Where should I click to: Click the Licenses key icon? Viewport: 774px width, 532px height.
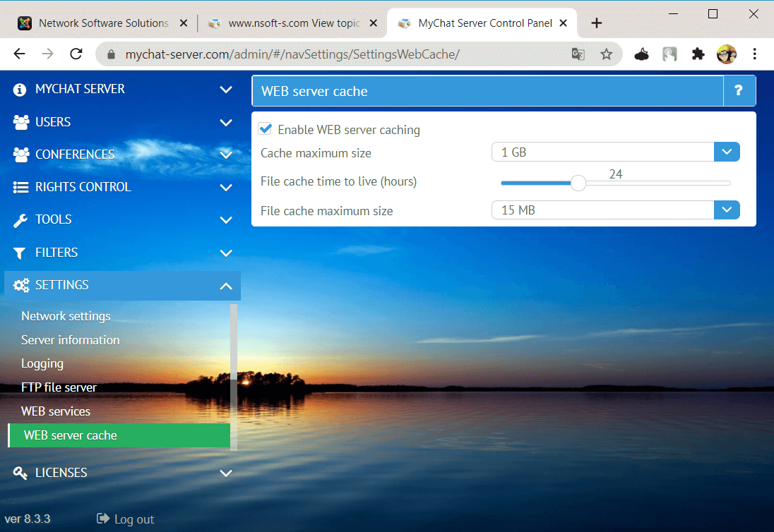pos(20,473)
